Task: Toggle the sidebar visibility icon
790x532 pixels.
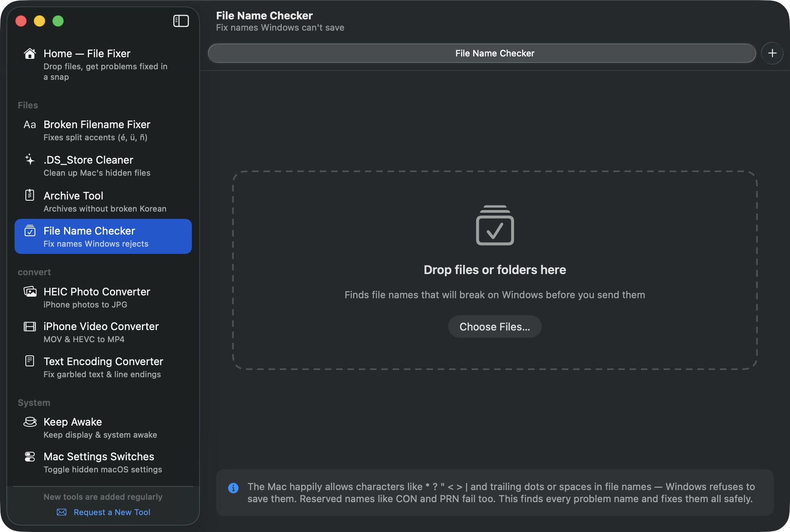Action: [x=181, y=21]
